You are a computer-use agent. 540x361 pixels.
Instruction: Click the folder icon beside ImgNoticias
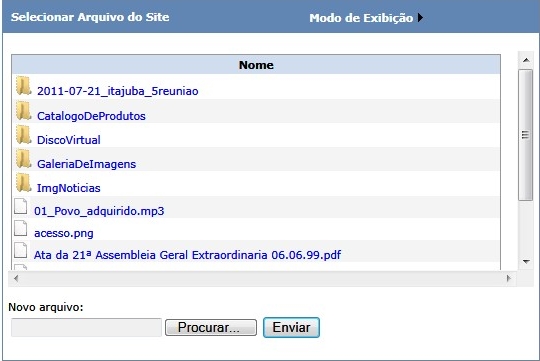(23, 183)
